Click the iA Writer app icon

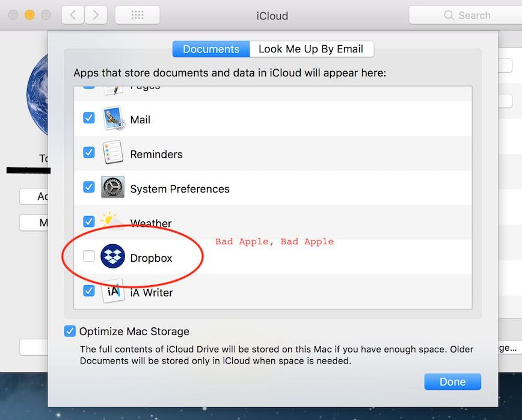click(x=112, y=292)
